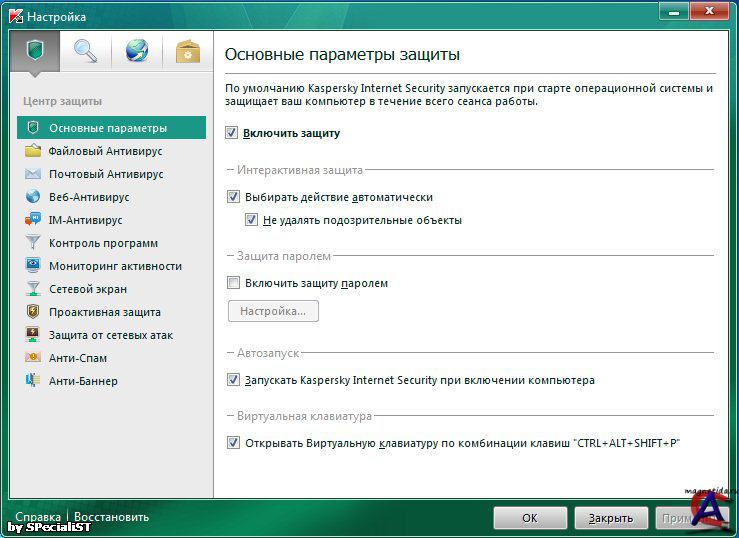
Task: Select Основные параметры in sidebar
Action: (112, 128)
